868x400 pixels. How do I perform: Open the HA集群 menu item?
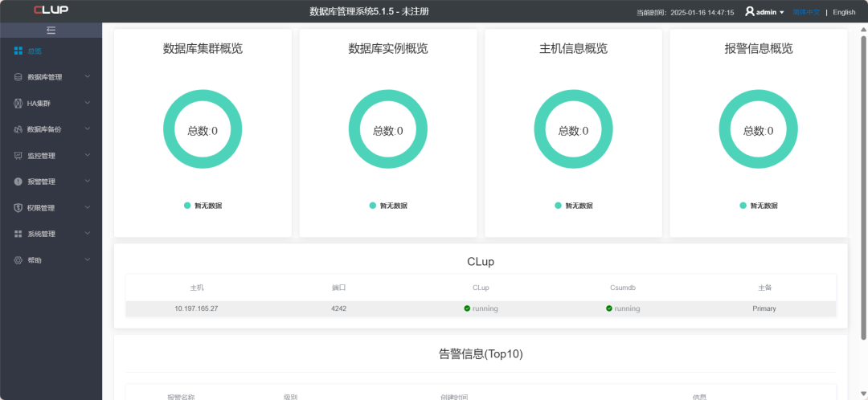[51, 103]
